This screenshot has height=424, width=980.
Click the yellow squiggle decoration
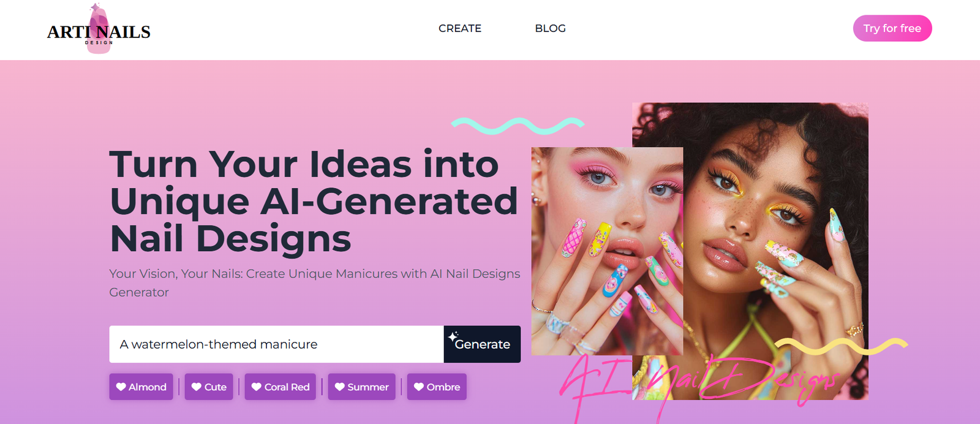coord(841,346)
